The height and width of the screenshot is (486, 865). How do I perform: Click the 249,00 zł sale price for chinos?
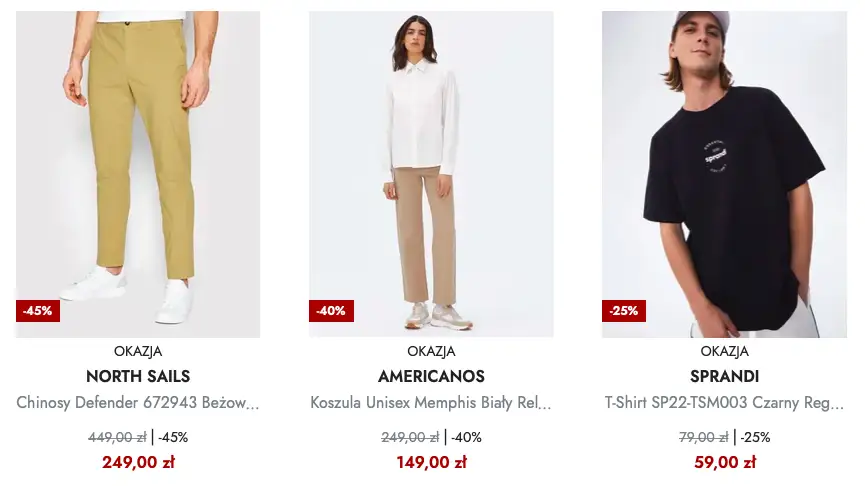(138, 462)
